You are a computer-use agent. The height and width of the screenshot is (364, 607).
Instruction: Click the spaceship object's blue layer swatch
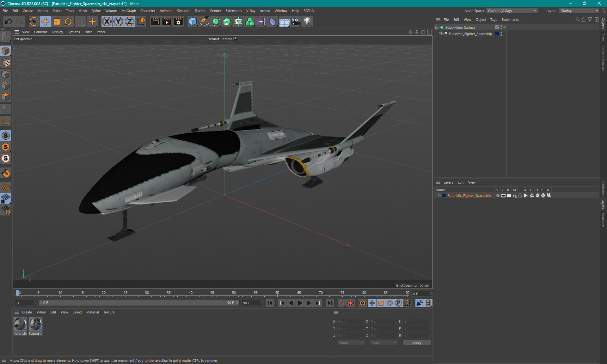tap(497, 34)
